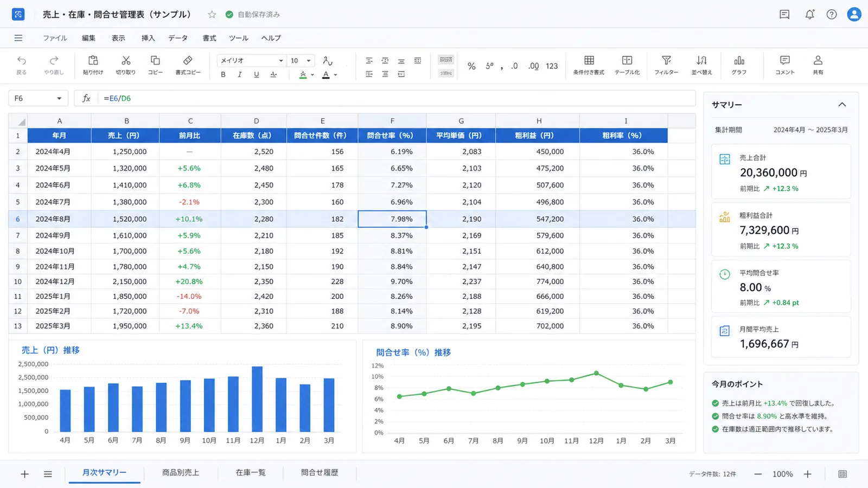This screenshot has width=868, height=488.
Task: Open the ヘルプ menu
Action: coord(271,38)
